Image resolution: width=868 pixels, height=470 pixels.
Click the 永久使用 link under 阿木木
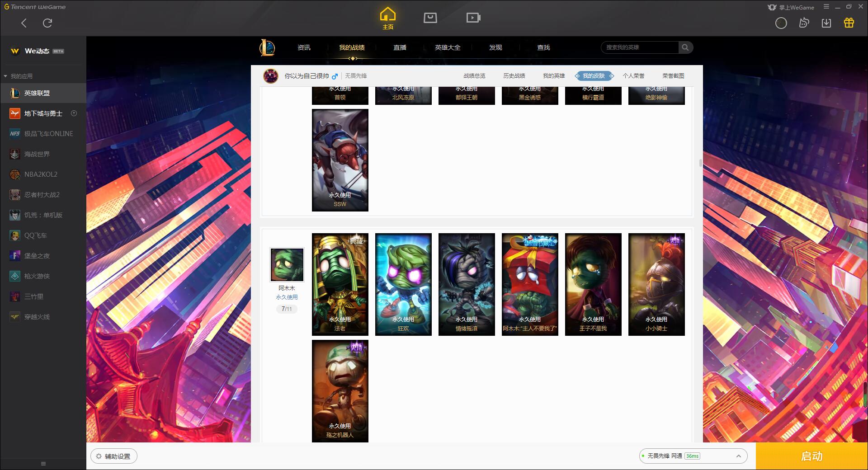(287, 297)
